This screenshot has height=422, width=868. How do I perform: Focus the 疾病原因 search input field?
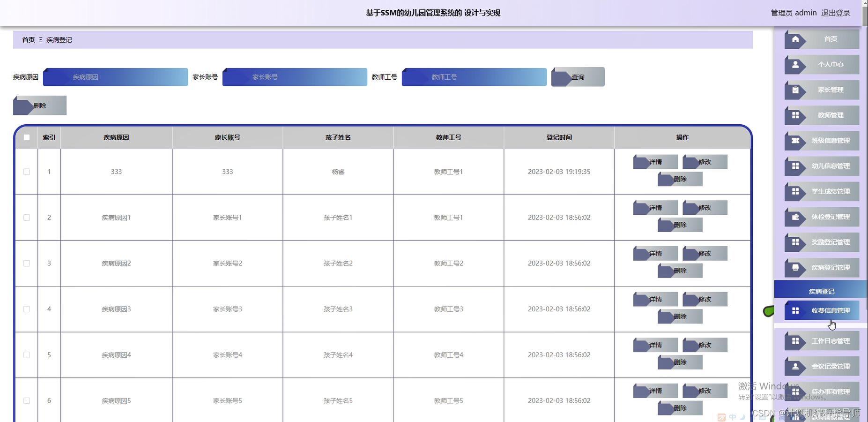(115, 77)
